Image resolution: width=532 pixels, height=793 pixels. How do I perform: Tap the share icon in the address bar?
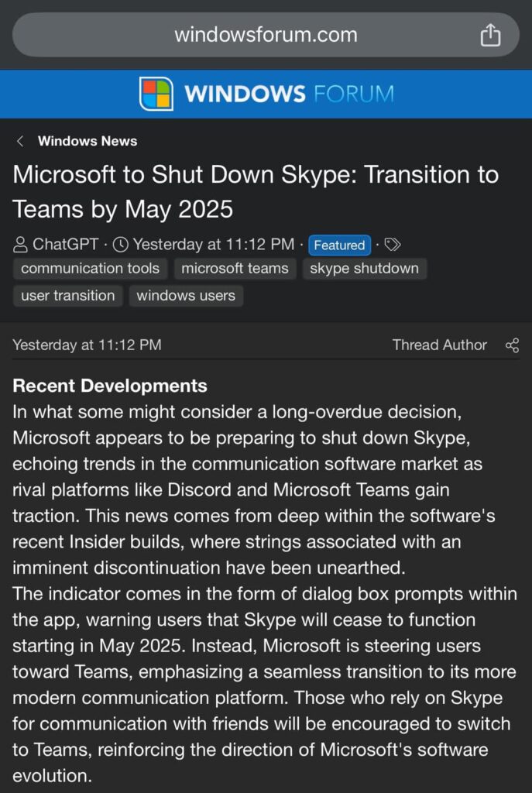(x=490, y=34)
